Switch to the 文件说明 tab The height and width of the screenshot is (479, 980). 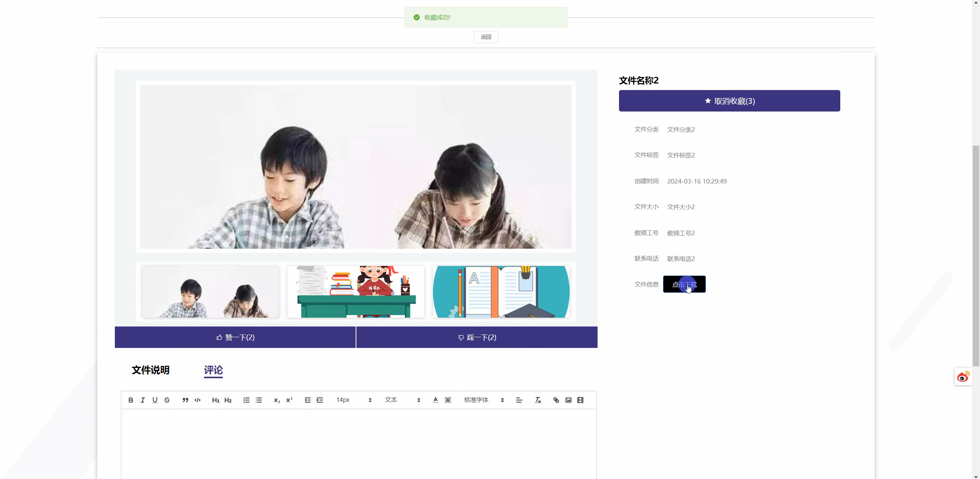[150, 370]
